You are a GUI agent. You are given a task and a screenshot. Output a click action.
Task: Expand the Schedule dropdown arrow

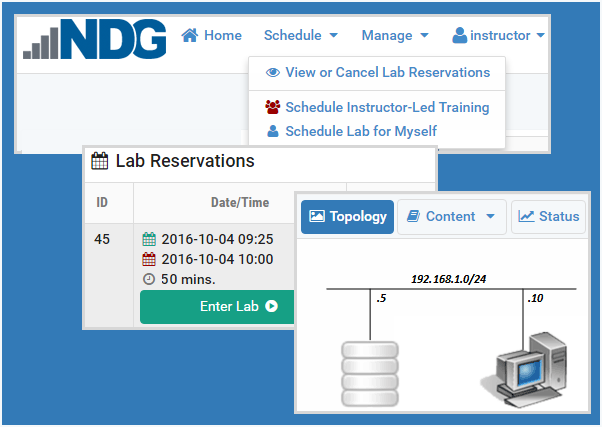coord(334,35)
